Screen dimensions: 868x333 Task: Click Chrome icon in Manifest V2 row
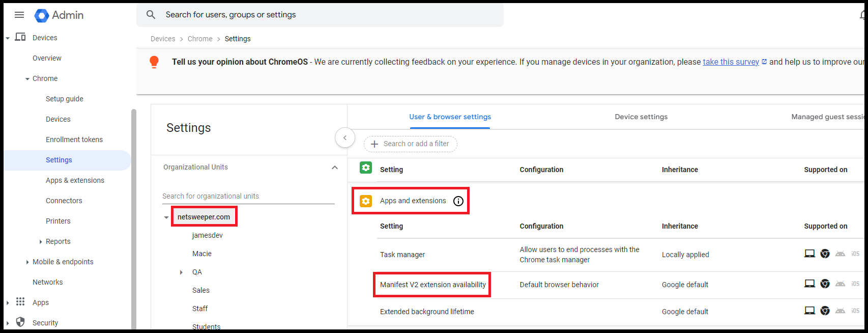pos(825,284)
